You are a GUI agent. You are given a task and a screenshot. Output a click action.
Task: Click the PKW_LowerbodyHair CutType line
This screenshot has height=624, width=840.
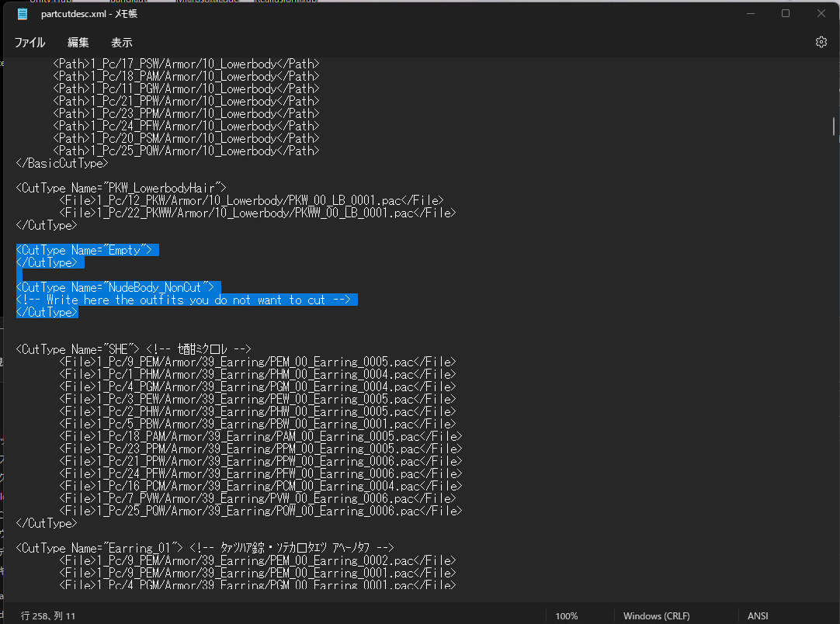click(x=120, y=188)
